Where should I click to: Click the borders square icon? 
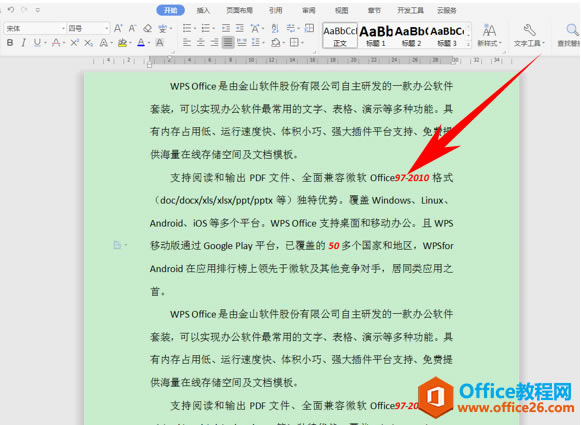(294, 43)
